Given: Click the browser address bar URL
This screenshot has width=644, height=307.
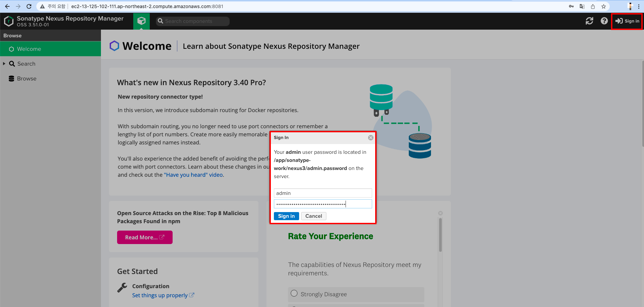Looking at the screenshot, I should 147,6.
